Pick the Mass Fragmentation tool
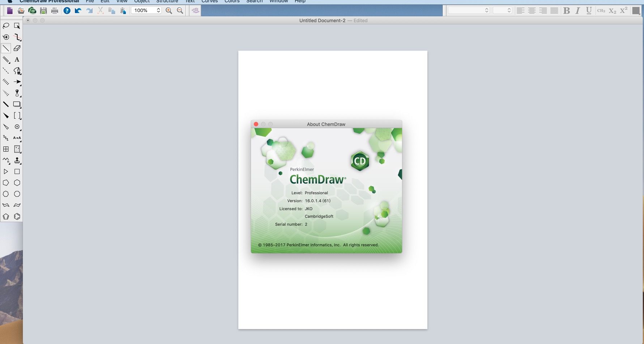This screenshot has height=344, width=644. coord(17,37)
